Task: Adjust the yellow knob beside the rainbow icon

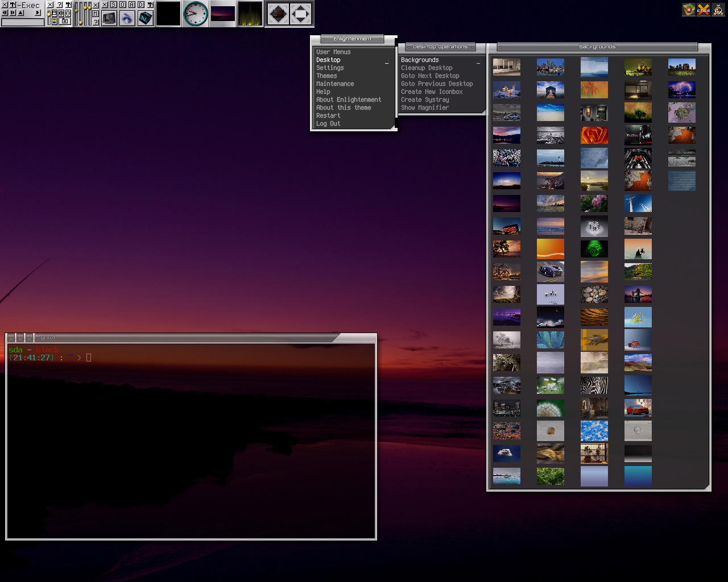Action: tap(49, 15)
